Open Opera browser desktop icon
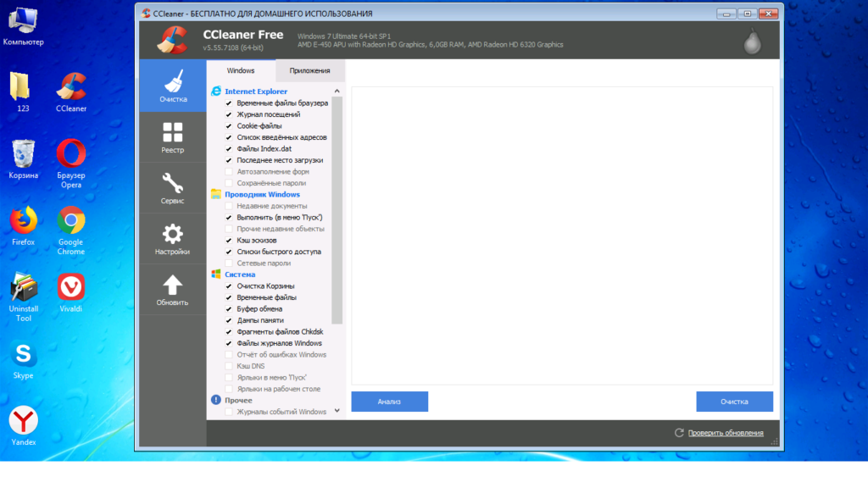Image resolution: width=868 pixels, height=488 pixels. [71, 156]
